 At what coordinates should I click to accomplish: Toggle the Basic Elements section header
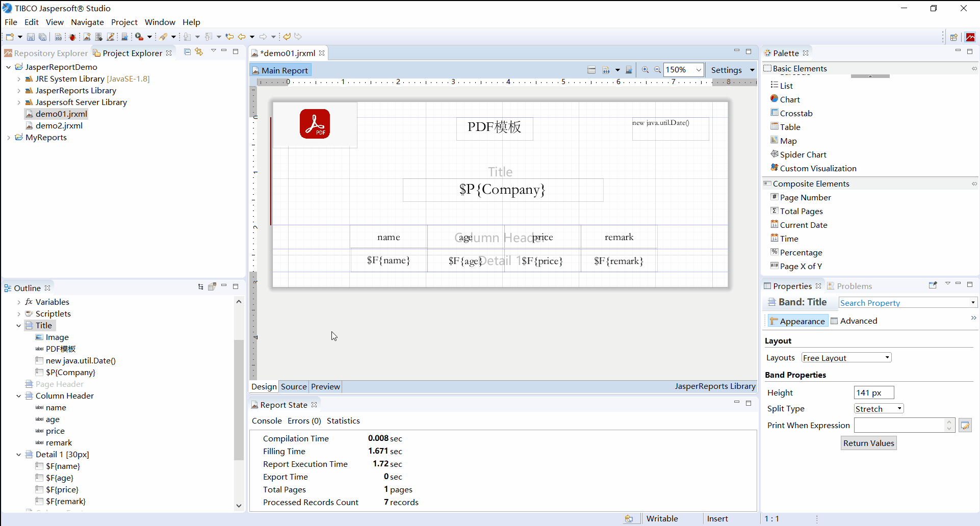tap(800, 68)
